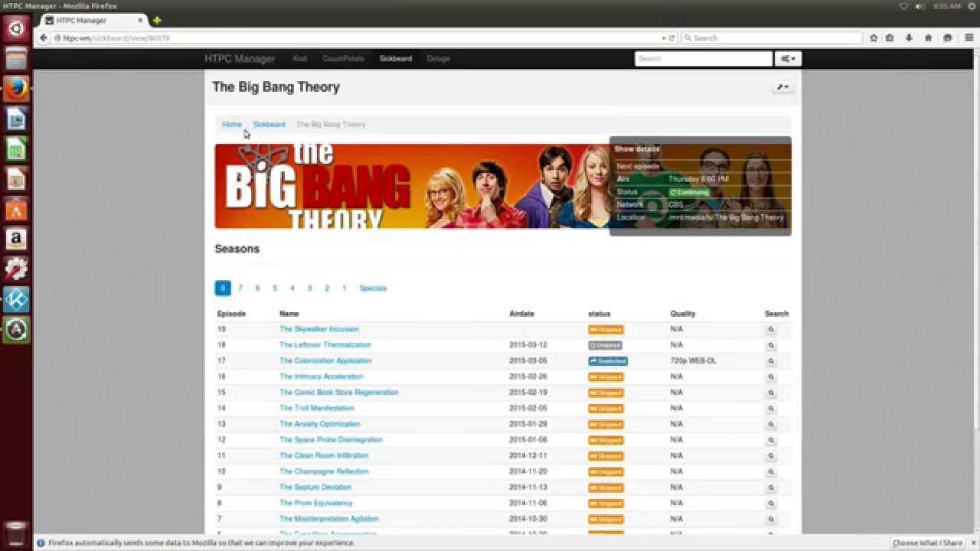Screen dimensions: 980x551
Task: Reload the page in address bar
Action: pyautogui.click(x=672, y=37)
